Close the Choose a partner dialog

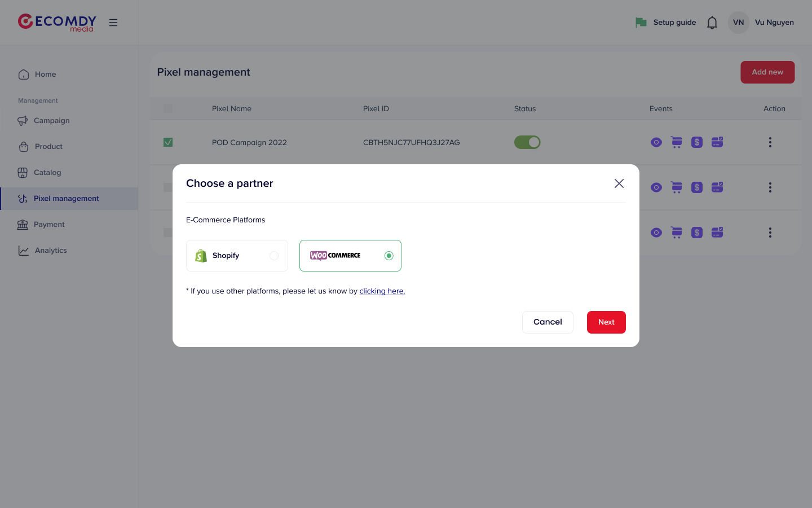pyautogui.click(x=619, y=183)
